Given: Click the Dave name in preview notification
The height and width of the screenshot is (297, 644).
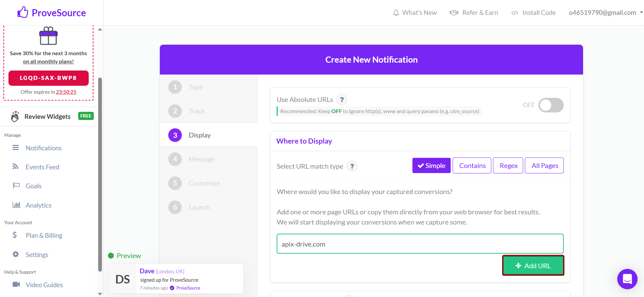Looking at the screenshot, I should pos(147,271).
